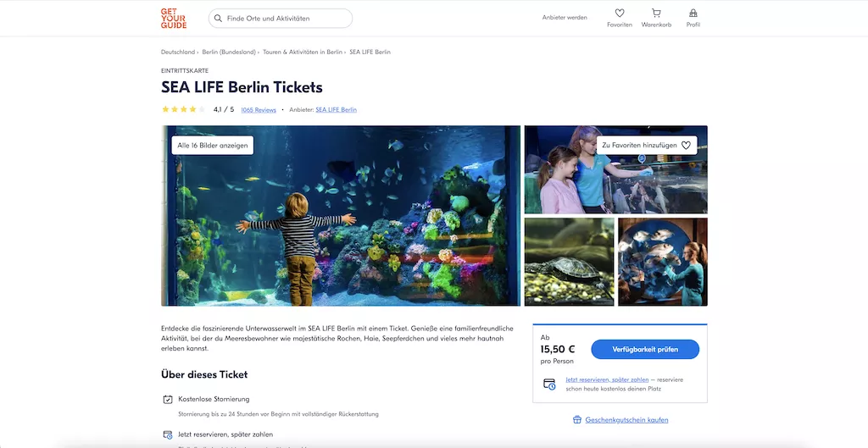Select the 'SEA LIFE Berlin Tickets' title
This screenshot has height=448, width=868.
tap(242, 87)
